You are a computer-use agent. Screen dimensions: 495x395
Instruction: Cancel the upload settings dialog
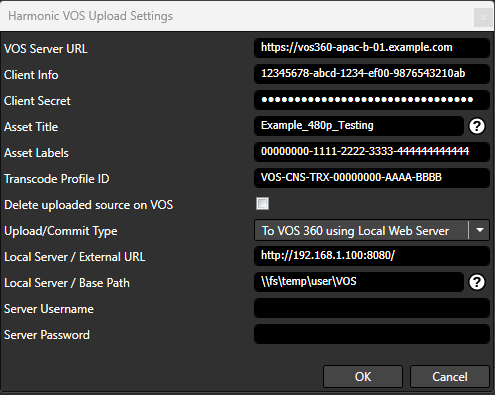[x=450, y=377]
